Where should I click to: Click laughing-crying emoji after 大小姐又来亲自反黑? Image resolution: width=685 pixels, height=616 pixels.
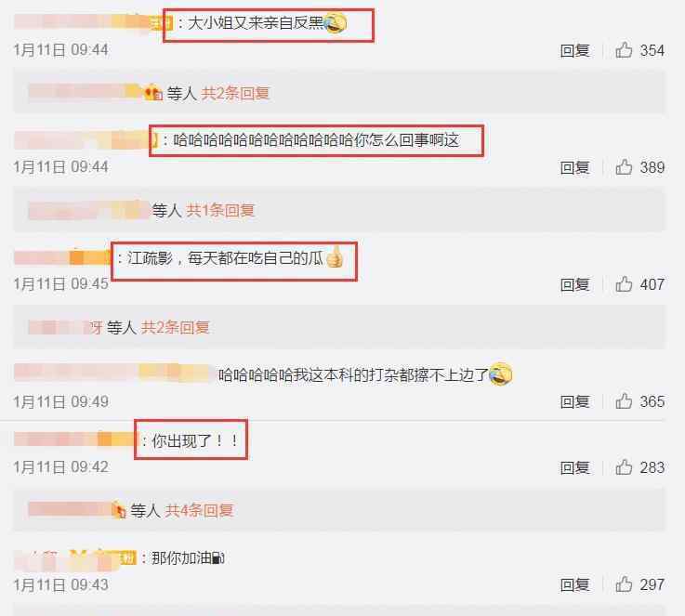pyautogui.click(x=336, y=22)
